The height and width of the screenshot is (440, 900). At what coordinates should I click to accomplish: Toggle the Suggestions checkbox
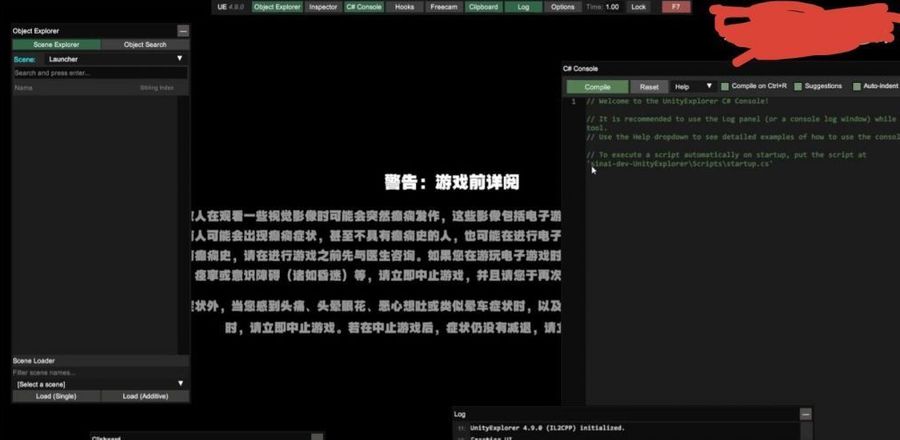tap(798, 87)
